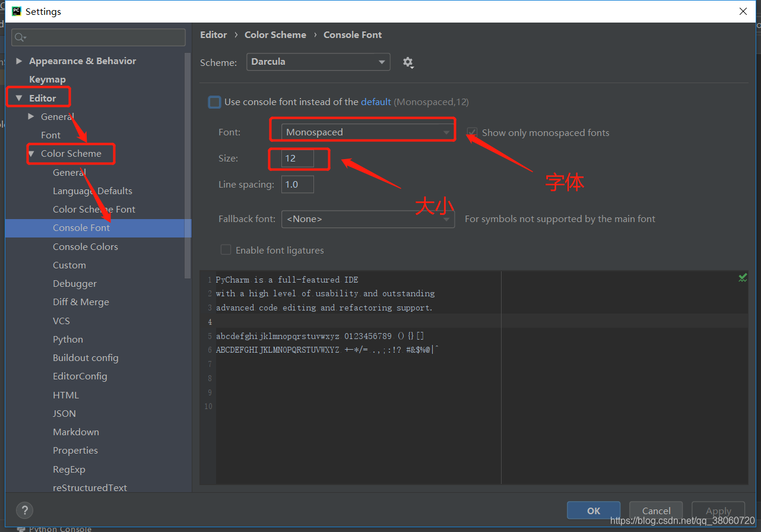761x532 pixels.
Task: Open the Fallback font dropdown
Action: pyautogui.click(x=368, y=218)
